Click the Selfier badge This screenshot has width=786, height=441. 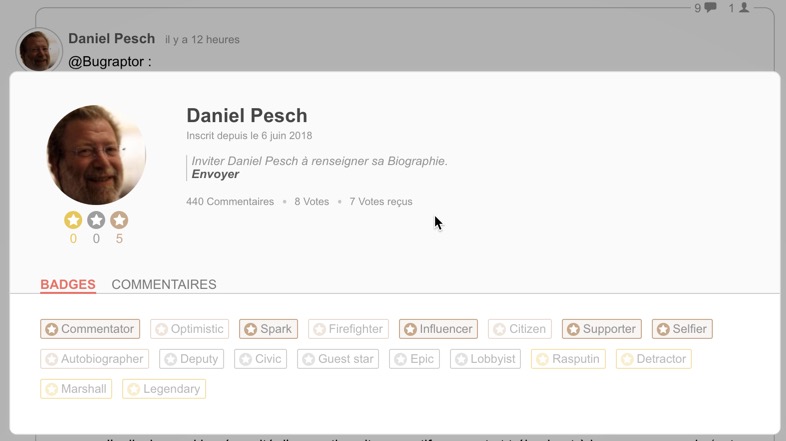(x=682, y=329)
